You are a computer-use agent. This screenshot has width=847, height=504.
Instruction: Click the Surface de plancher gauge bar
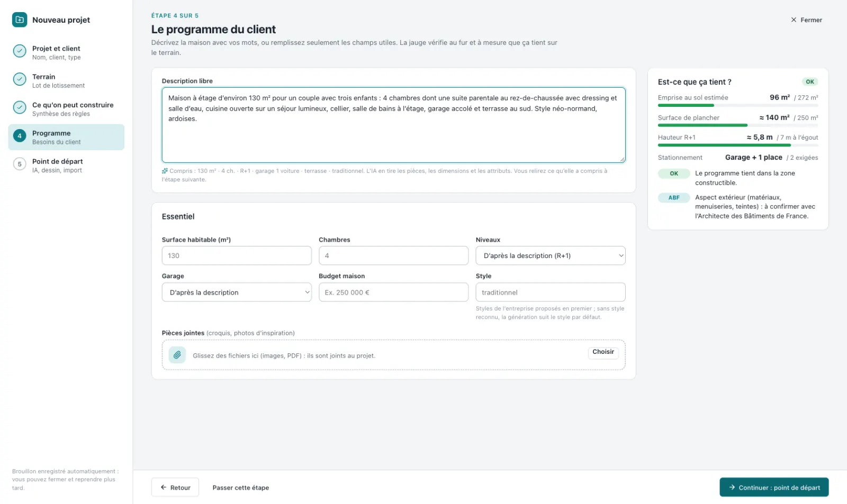pos(738,125)
